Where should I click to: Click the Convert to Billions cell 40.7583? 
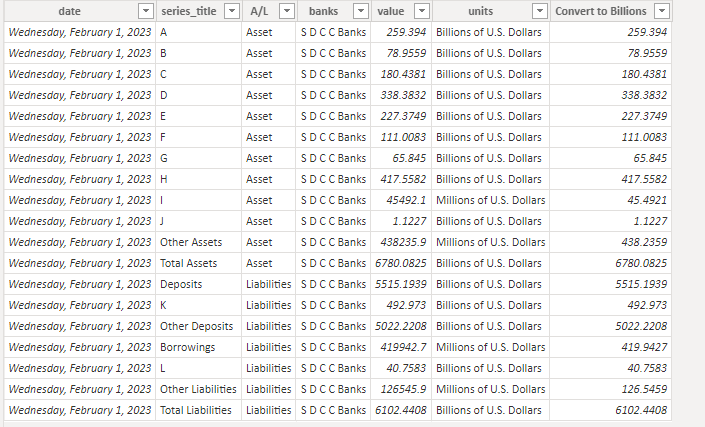[x=611, y=368]
